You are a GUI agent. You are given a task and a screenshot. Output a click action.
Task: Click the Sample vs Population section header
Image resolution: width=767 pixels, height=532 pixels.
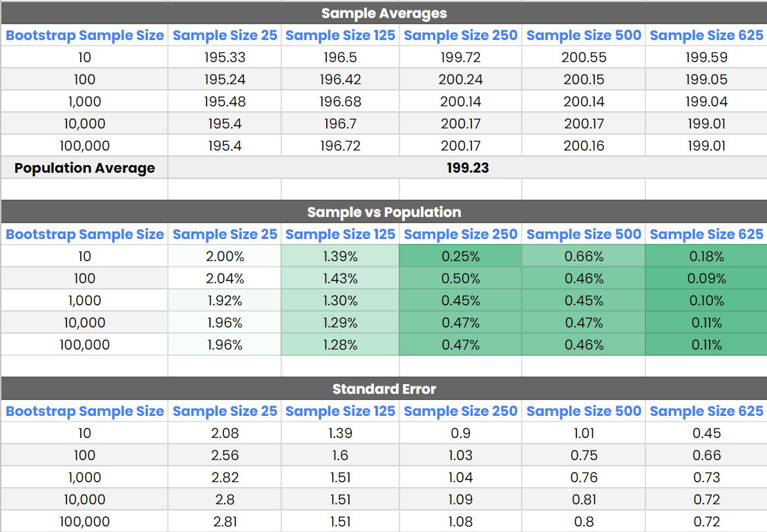pos(383,212)
